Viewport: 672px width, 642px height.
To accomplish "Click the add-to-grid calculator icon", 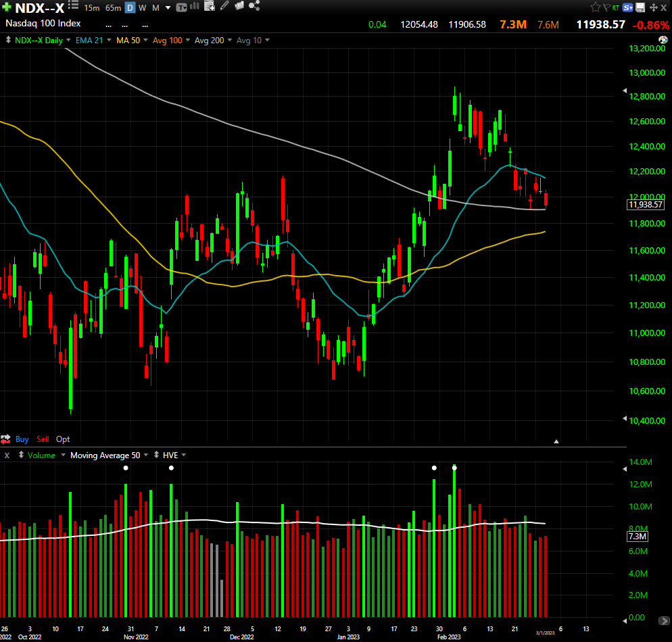I will [209, 6].
